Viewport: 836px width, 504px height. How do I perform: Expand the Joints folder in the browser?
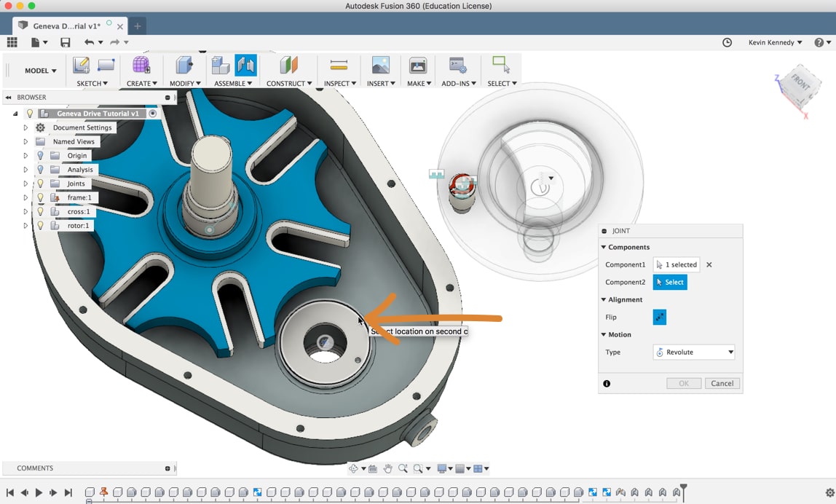[25, 183]
